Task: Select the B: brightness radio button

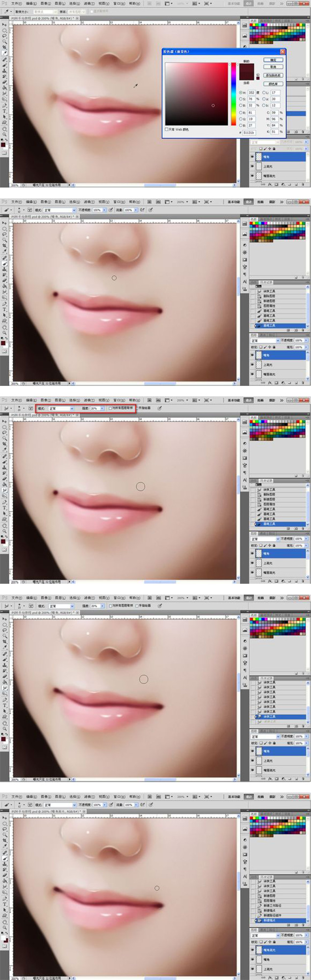Action: [241, 106]
